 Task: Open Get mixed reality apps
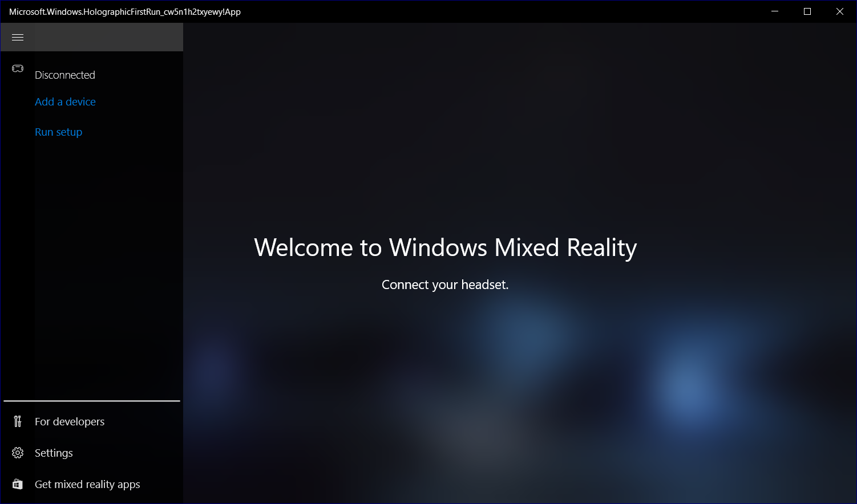point(92,484)
